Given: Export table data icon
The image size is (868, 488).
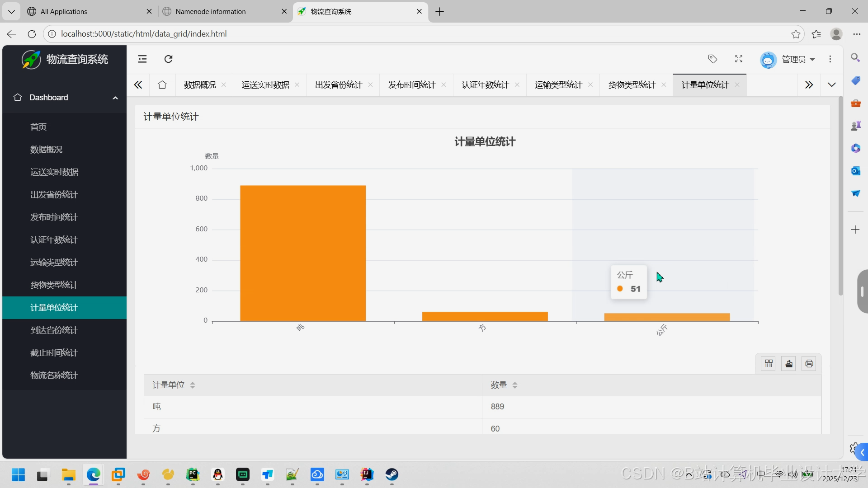Looking at the screenshot, I should (789, 364).
